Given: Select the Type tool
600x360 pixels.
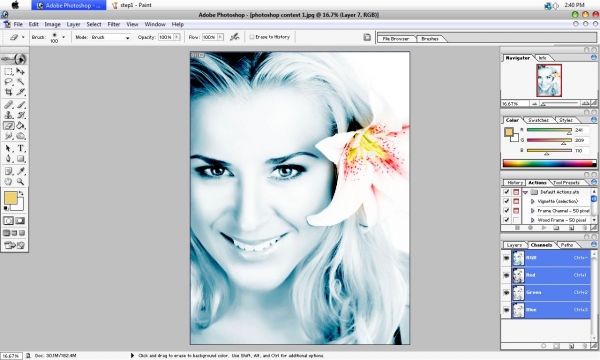Looking at the screenshot, I should pyautogui.click(x=21, y=148).
